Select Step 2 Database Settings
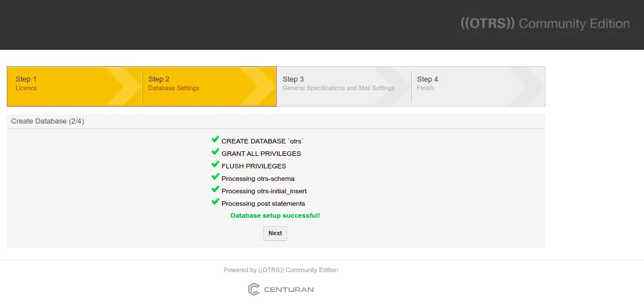Screen dimensions: 644x305 (x=209, y=86)
